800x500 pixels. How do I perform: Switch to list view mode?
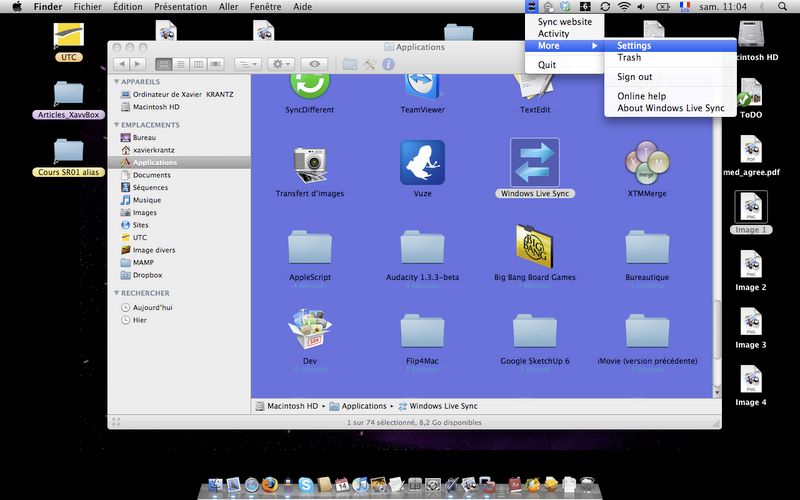pos(181,64)
